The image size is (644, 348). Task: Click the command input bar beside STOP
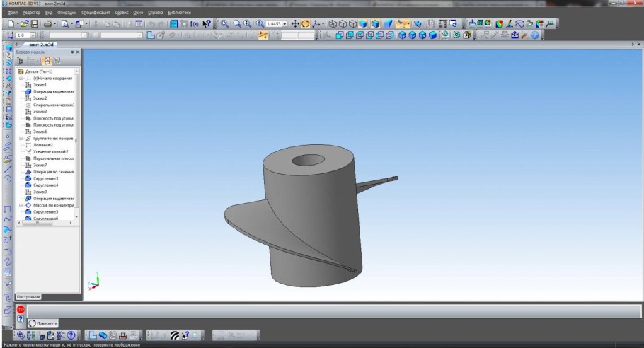334,311
